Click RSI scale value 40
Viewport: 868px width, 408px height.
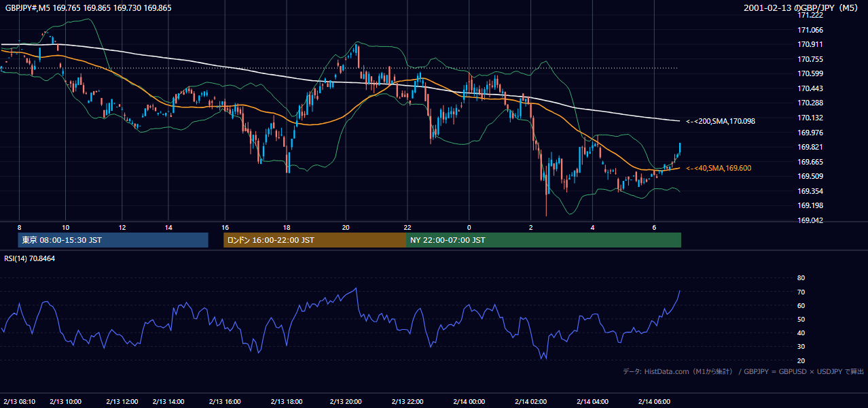pos(801,333)
